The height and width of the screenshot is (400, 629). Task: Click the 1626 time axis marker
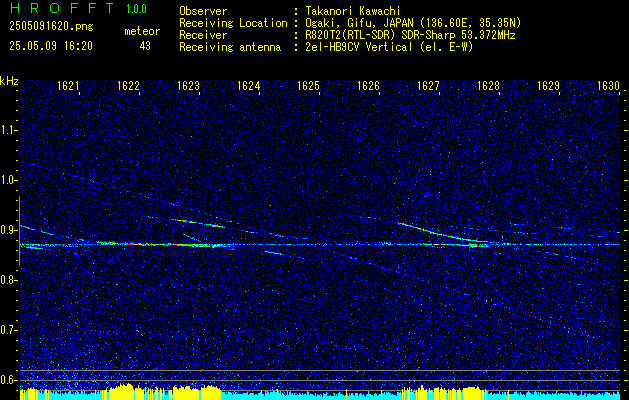[x=368, y=86]
